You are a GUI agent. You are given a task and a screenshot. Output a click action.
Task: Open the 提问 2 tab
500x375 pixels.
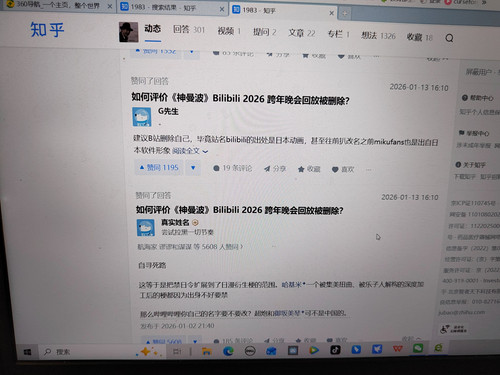(x=264, y=32)
